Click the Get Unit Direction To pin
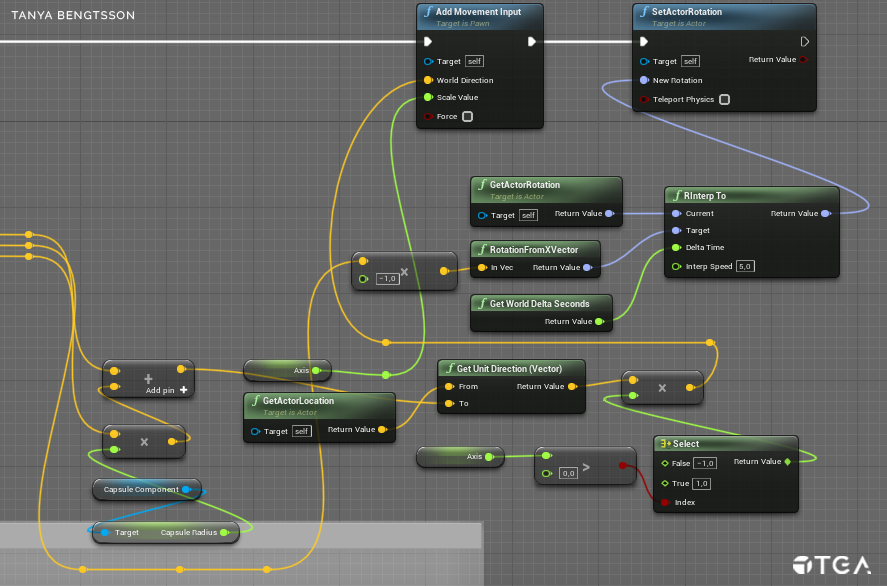 449,403
